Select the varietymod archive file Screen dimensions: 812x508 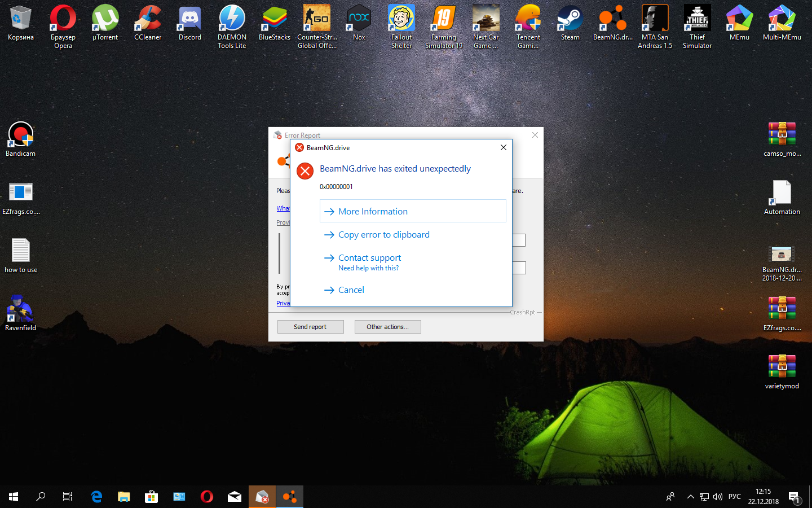(x=782, y=372)
